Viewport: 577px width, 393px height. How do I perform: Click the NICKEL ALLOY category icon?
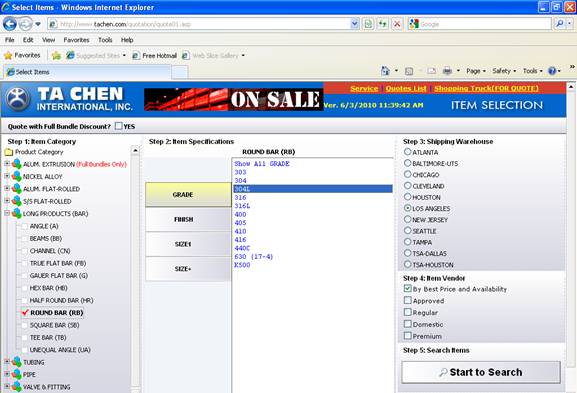click(17, 176)
